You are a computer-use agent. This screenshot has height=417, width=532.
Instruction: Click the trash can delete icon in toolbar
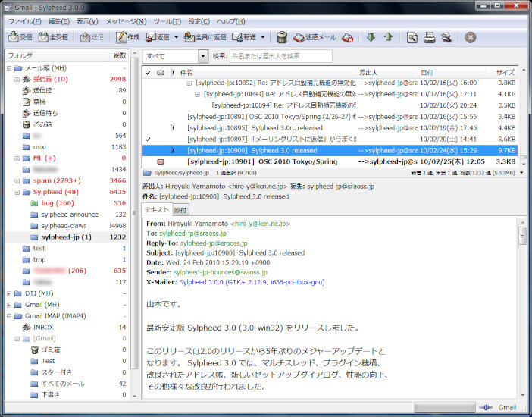[x=282, y=37]
